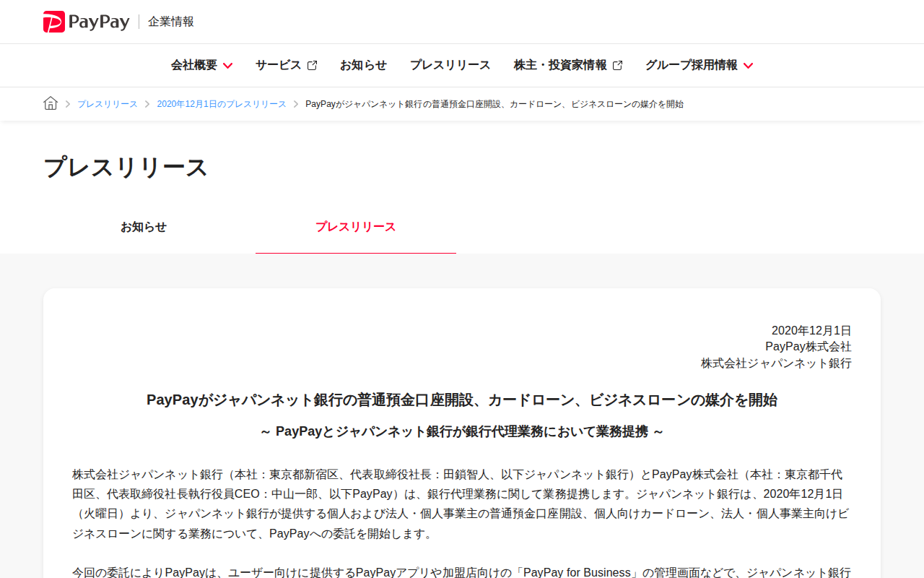Click the home icon in breadcrumb

pyautogui.click(x=51, y=103)
